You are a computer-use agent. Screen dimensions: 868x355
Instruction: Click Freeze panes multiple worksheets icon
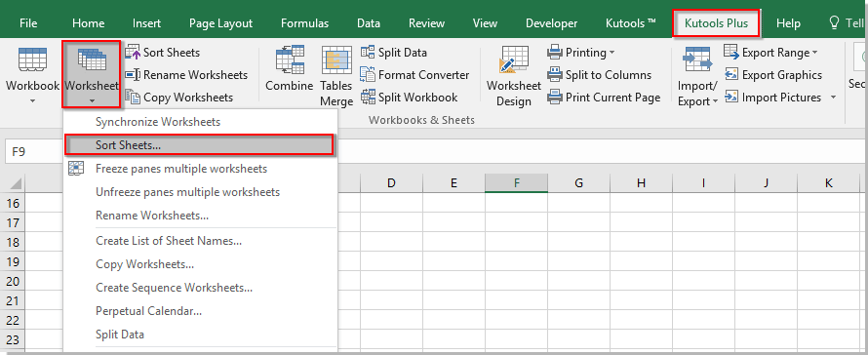[x=76, y=169]
